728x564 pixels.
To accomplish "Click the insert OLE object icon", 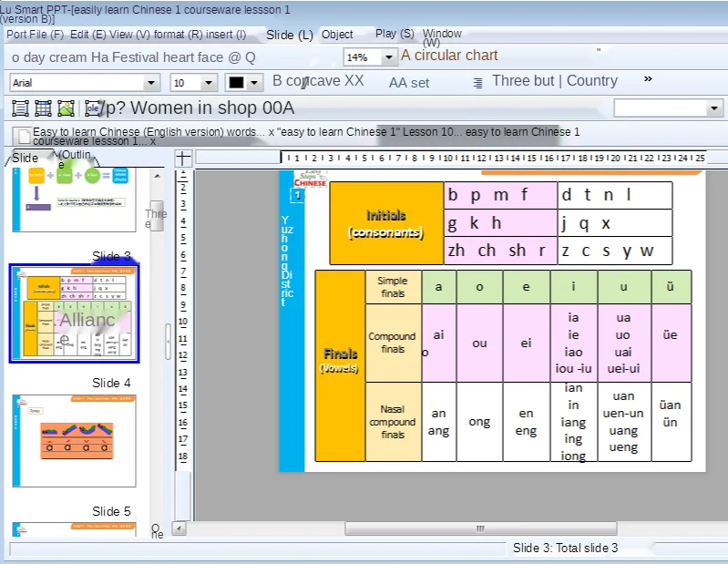I will tap(92, 108).
